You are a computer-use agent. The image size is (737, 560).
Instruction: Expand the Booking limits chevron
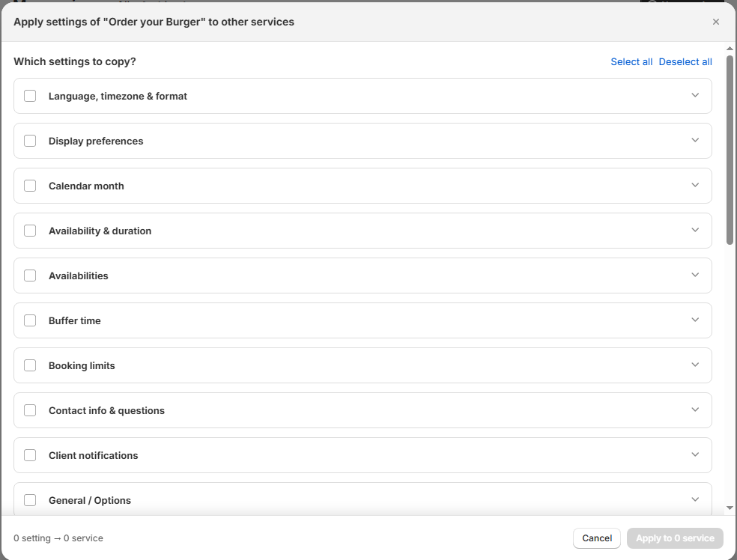pyautogui.click(x=695, y=365)
